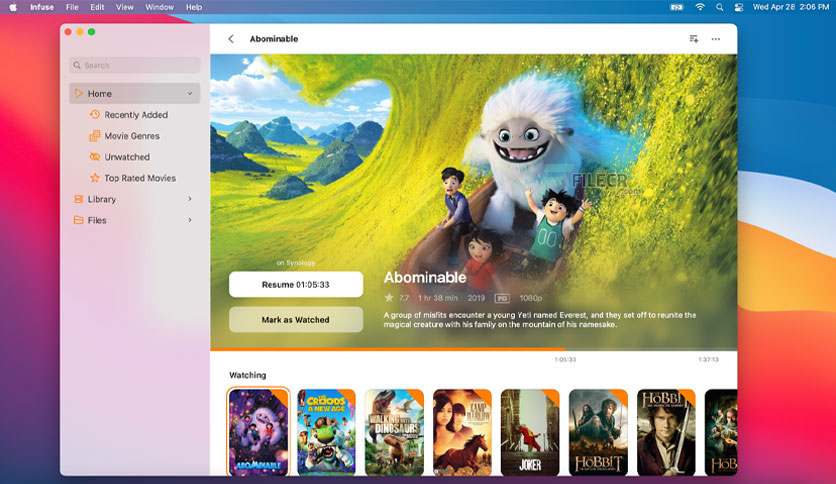Screen dimensions: 836x484
Task: Open Control Center in the menu bar
Action: tap(738, 7)
